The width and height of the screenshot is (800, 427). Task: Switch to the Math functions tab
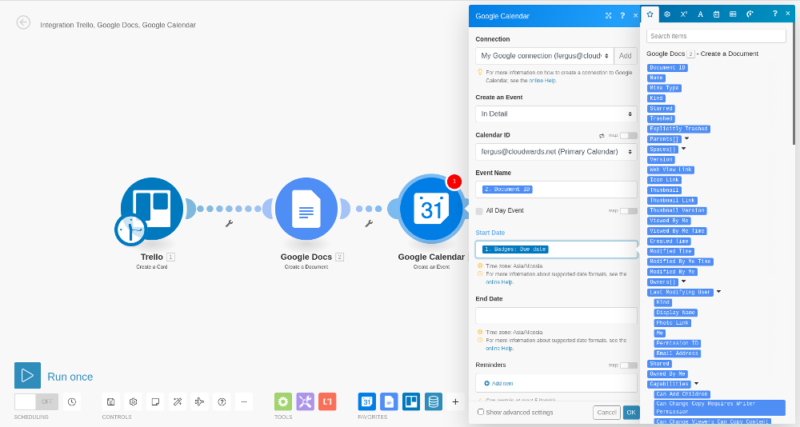coord(683,14)
